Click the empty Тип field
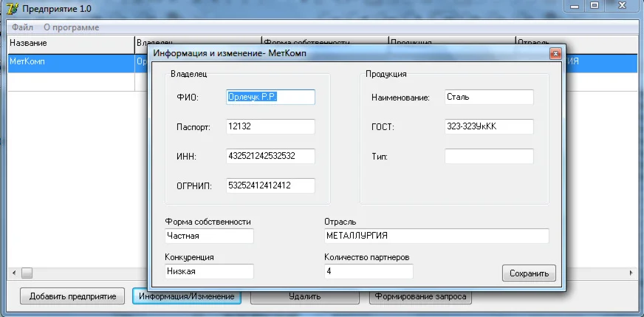This screenshot has height=317, width=644. 489,156
